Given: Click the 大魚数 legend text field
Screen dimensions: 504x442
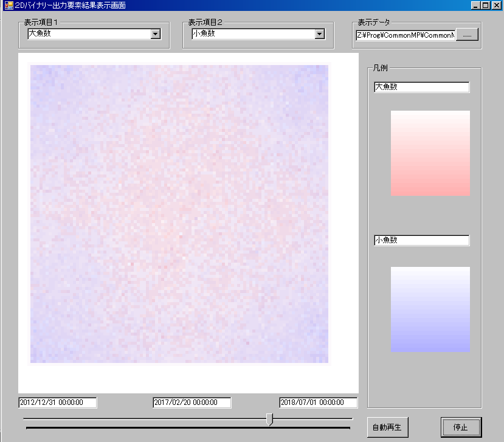Looking at the screenshot, I should 422,87.
